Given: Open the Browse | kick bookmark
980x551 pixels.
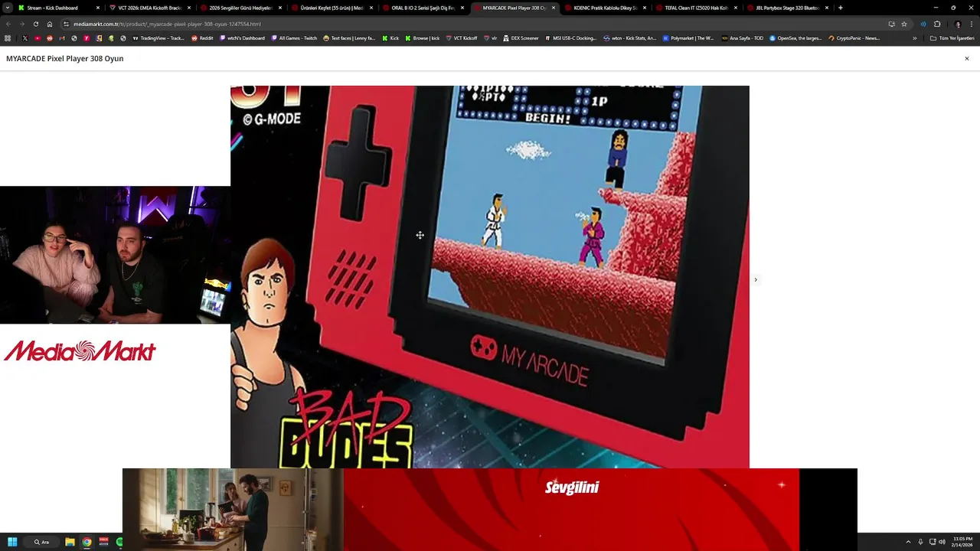Looking at the screenshot, I should point(423,37).
